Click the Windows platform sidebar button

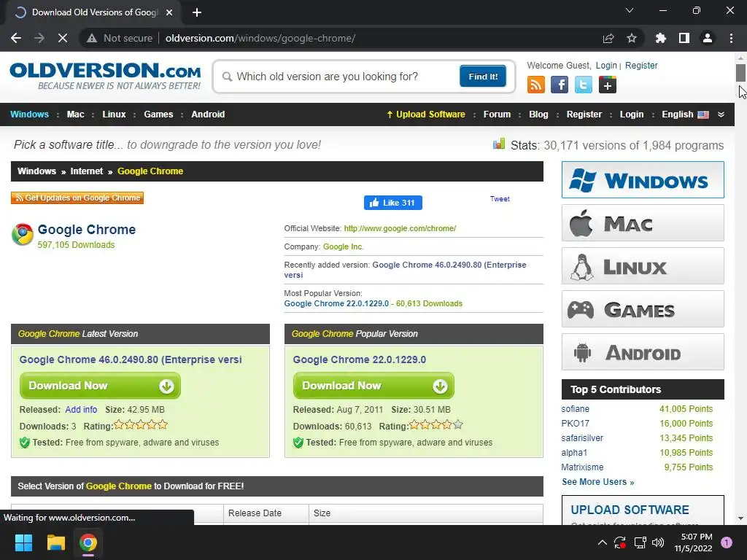(x=643, y=180)
